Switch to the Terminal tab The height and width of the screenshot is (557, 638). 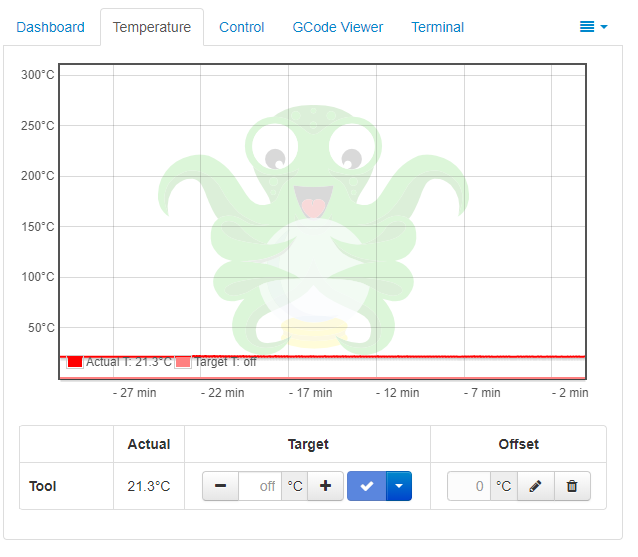coord(437,27)
